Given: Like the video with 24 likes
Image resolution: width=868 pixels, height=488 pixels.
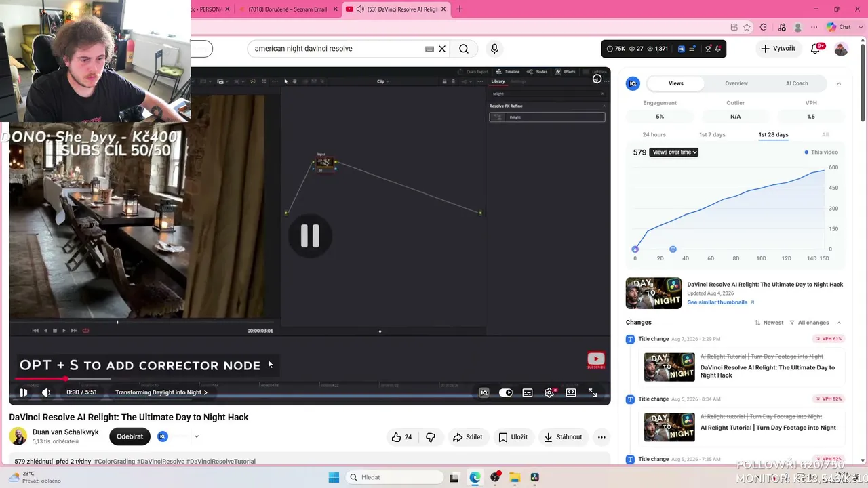Looking at the screenshot, I should pos(401,437).
